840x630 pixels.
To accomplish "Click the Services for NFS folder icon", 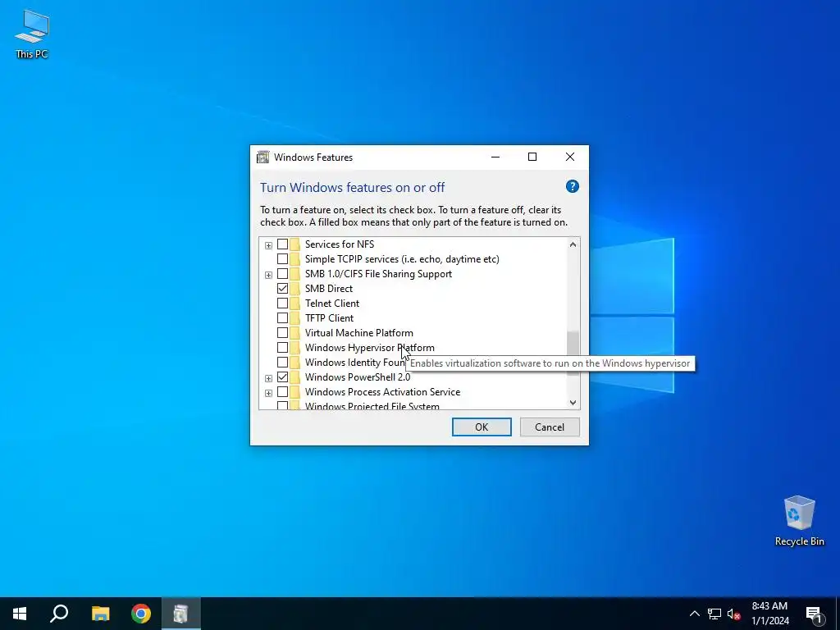I will (x=295, y=244).
